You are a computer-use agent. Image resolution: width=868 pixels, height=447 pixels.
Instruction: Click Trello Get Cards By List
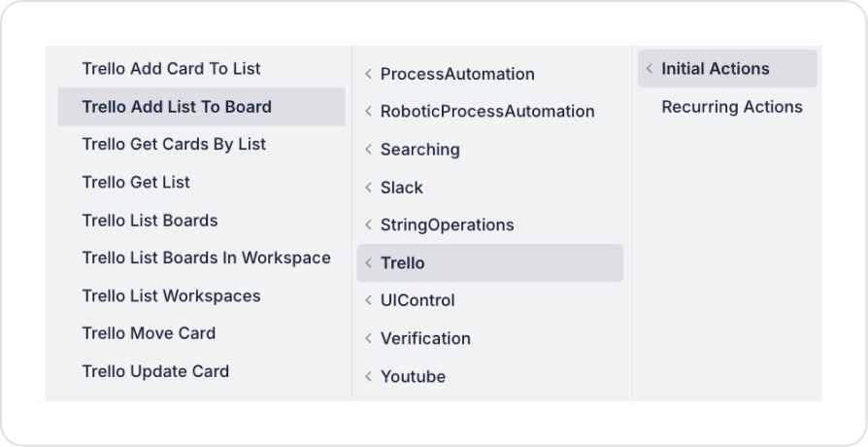pyautogui.click(x=174, y=145)
